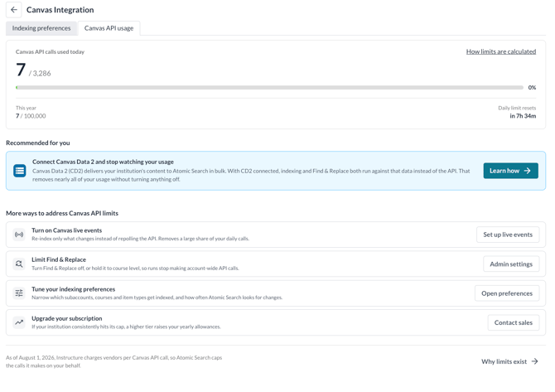
Task: Click the daily API usage progress bar
Action: pyautogui.click(x=269, y=88)
